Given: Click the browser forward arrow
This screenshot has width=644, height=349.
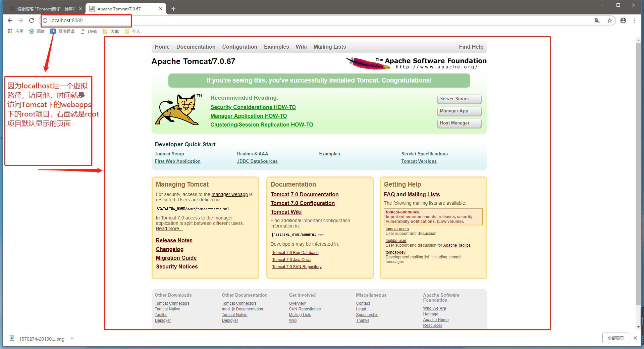Looking at the screenshot, I should pyautogui.click(x=21, y=20).
